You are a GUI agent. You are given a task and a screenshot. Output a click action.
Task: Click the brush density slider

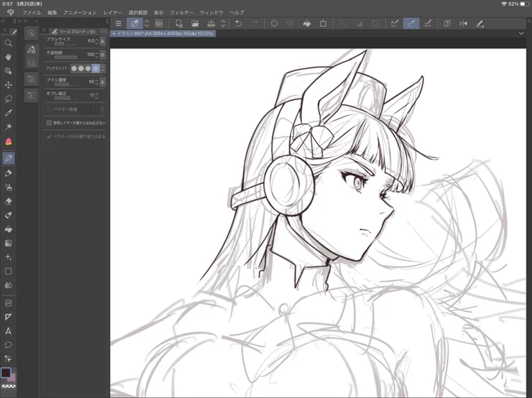tap(66, 84)
